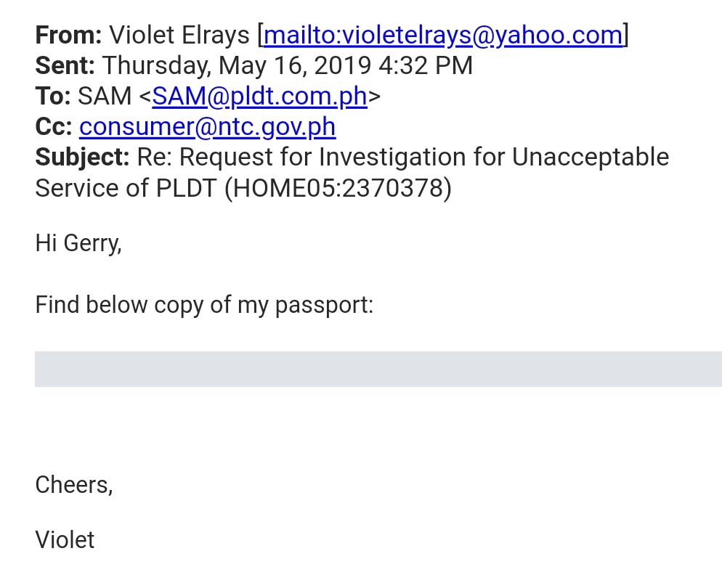
Task: Click the "Violet" signature at the bottom
Action: 65,539
